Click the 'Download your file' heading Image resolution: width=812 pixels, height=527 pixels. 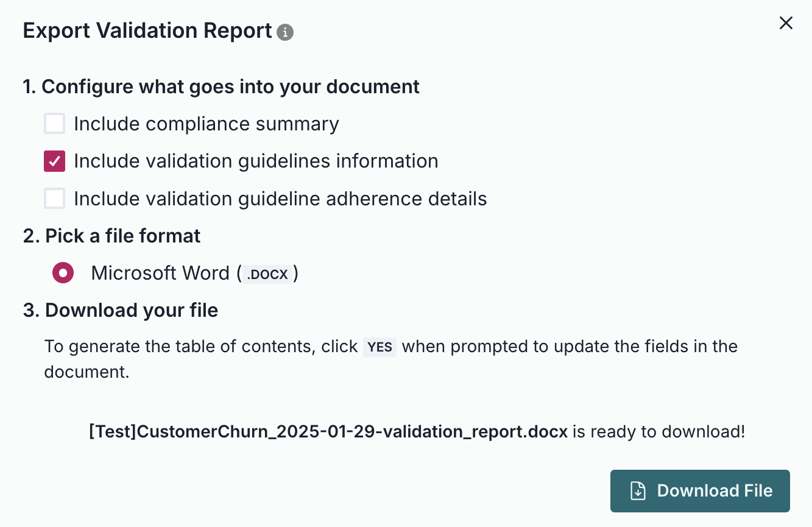click(x=121, y=310)
